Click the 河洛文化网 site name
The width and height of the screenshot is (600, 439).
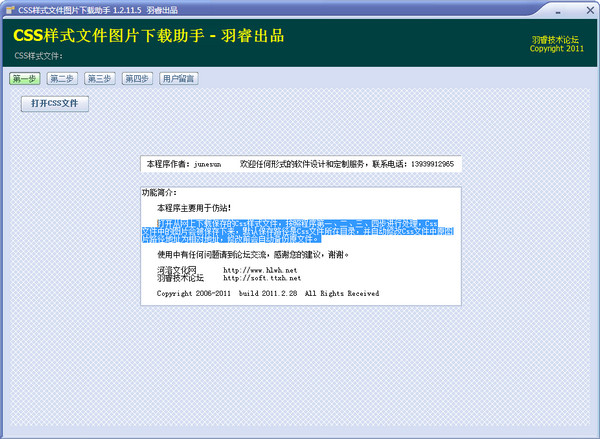(x=176, y=270)
